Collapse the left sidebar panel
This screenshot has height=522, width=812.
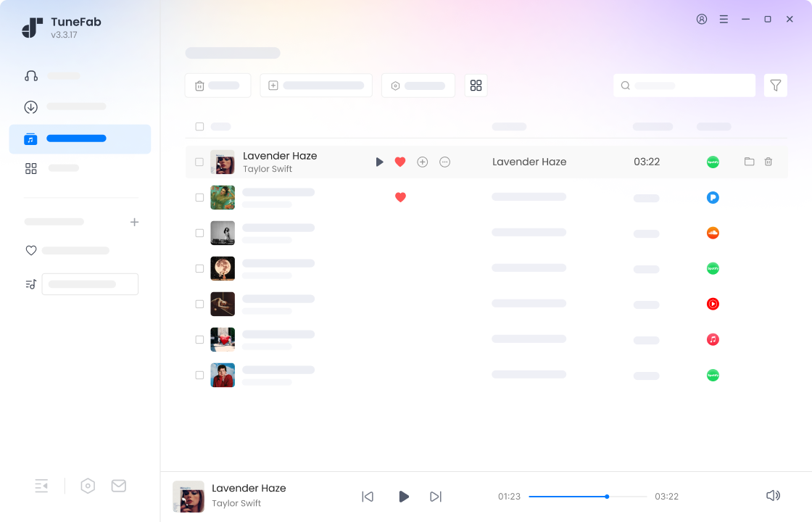[41, 486]
